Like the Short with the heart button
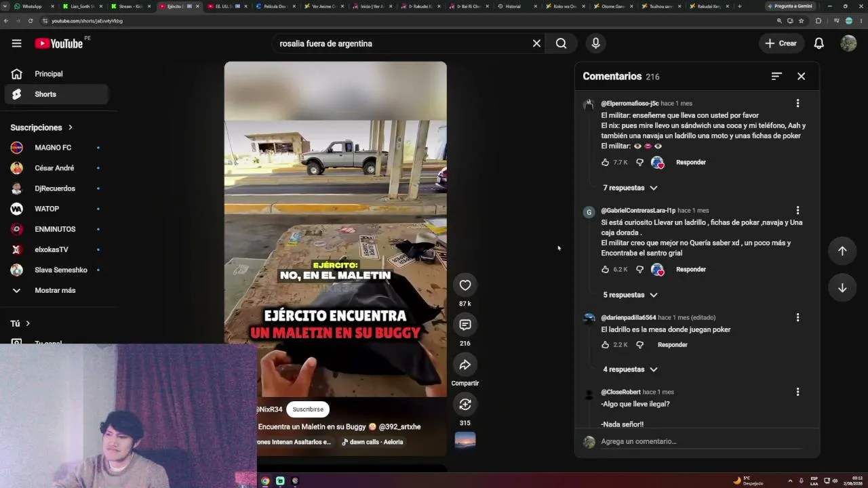Image resolution: width=868 pixels, height=488 pixels. click(465, 285)
